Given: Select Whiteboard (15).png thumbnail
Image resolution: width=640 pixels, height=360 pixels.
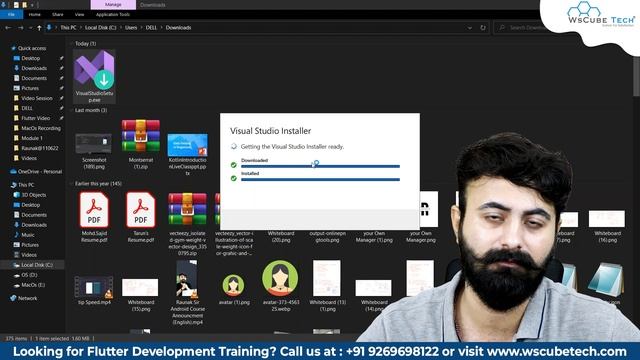Looking at the screenshot, I should (140, 287).
